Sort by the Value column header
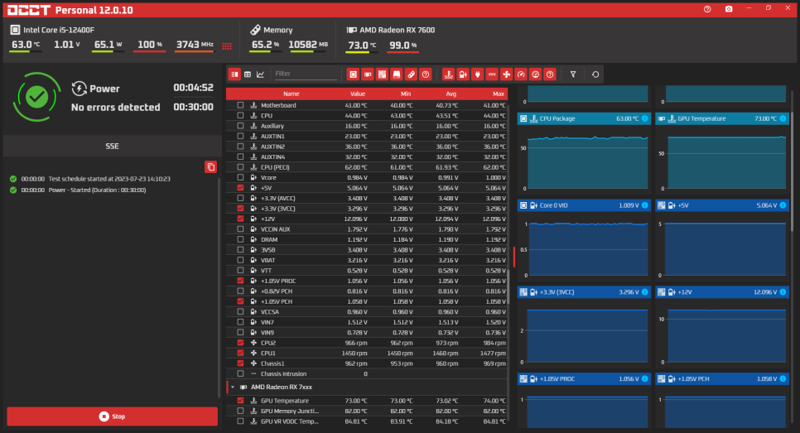Viewport: 800px width, 433px height. tap(358, 94)
